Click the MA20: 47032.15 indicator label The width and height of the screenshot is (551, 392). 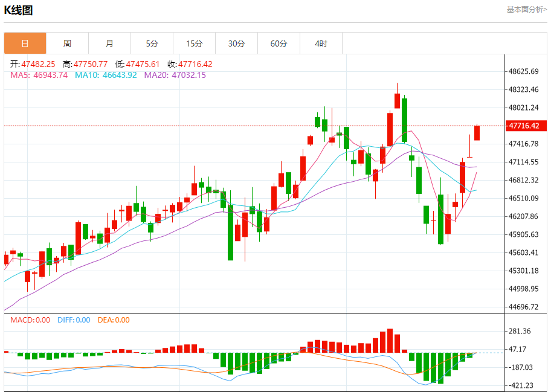[175, 75]
